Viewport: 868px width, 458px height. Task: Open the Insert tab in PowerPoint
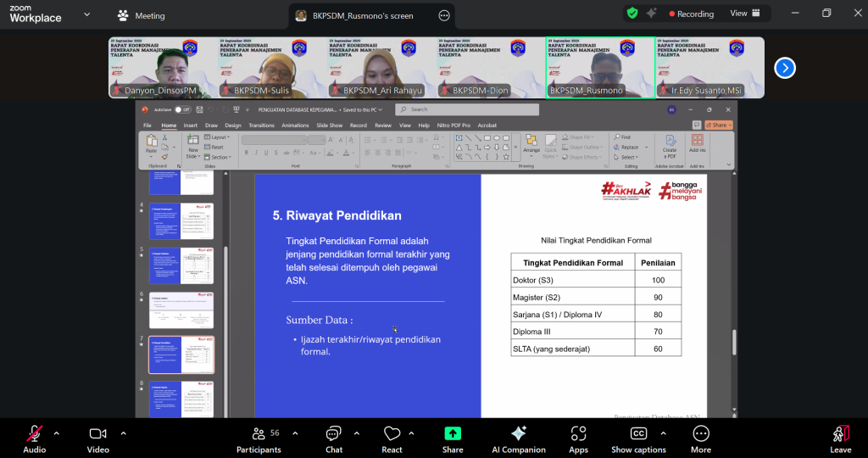click(x=191, y=126)
